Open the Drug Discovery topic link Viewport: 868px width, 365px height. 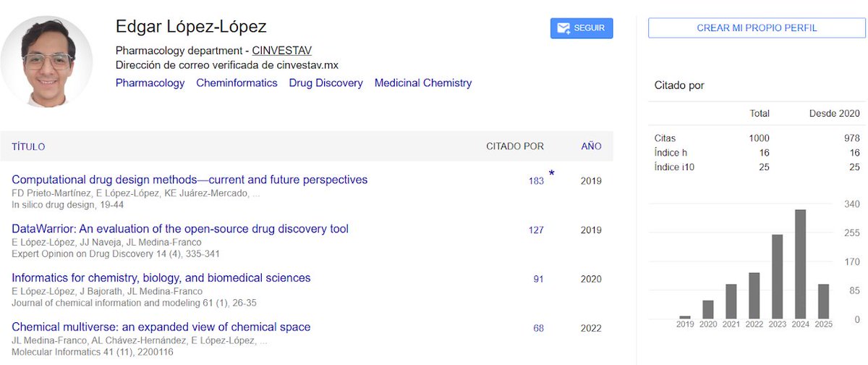point(325,83)
